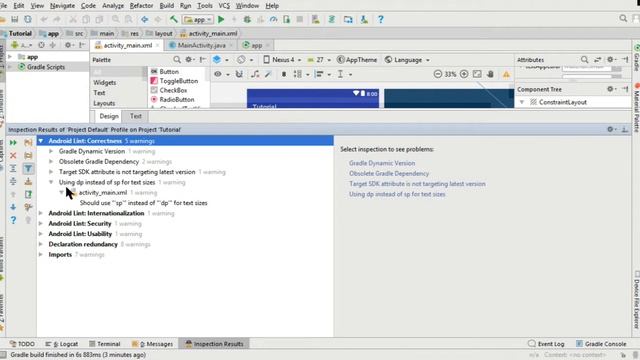This screenshot has width=640, height=360.
Task: Click the Obsolete Gradle Dependency link
Action: click(389, 173)
